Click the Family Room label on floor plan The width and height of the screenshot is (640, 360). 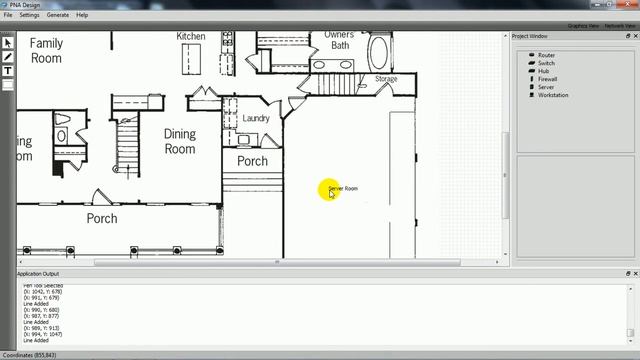(46, 51)
